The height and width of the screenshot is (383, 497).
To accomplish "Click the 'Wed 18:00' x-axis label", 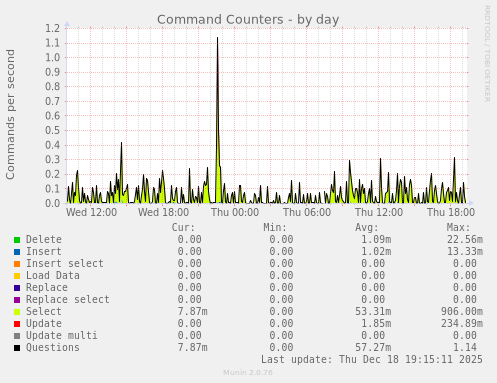I will (x=163, y=212).
